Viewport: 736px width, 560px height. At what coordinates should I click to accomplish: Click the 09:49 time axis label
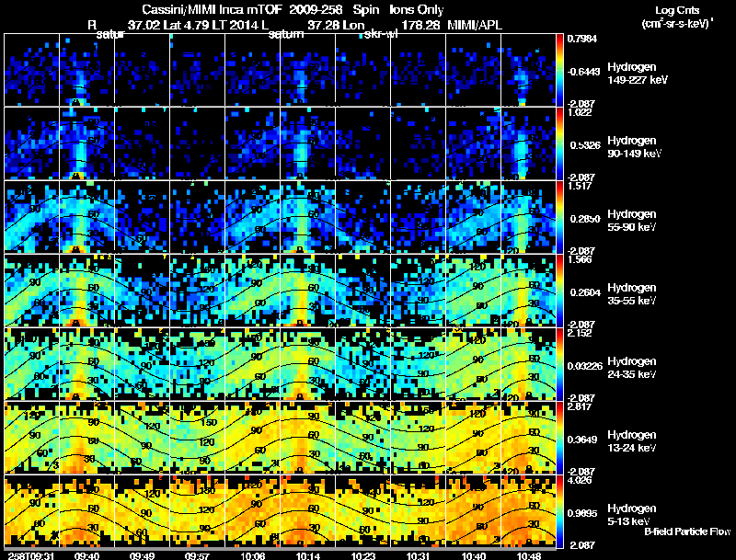[x=143, y=555]
